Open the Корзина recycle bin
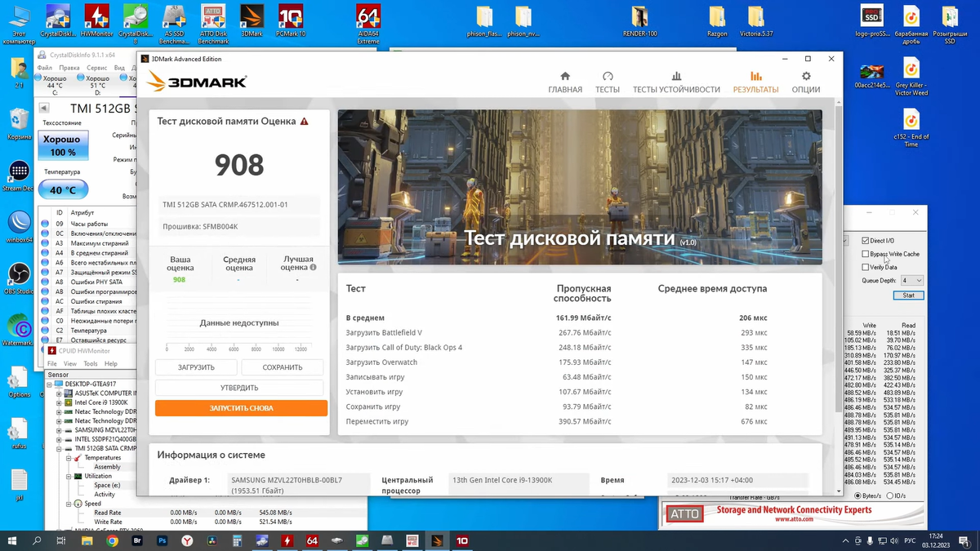Screen dimensions: 980x551 pos(19,124)
